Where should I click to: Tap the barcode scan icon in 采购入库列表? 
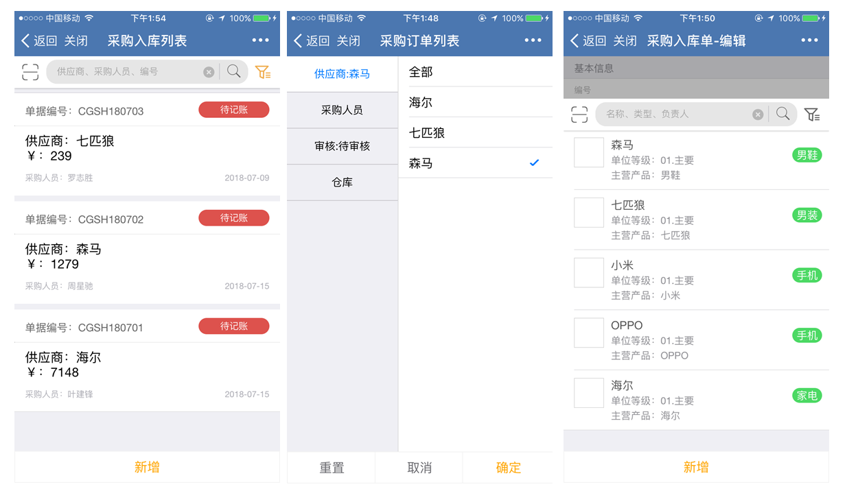tap(30, 71)
